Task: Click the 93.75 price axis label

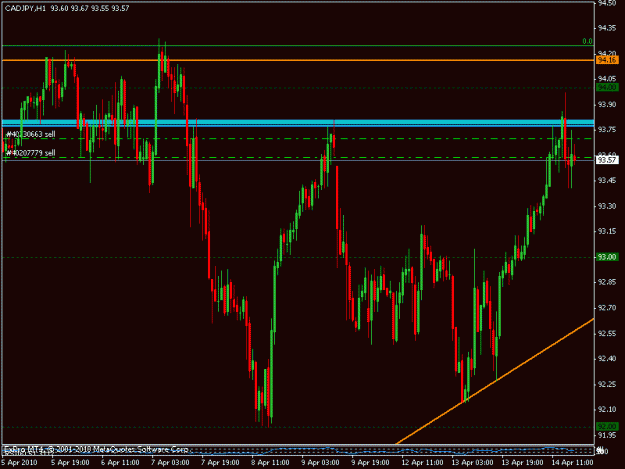Action: pyautogui.click(x=607, y=130)
